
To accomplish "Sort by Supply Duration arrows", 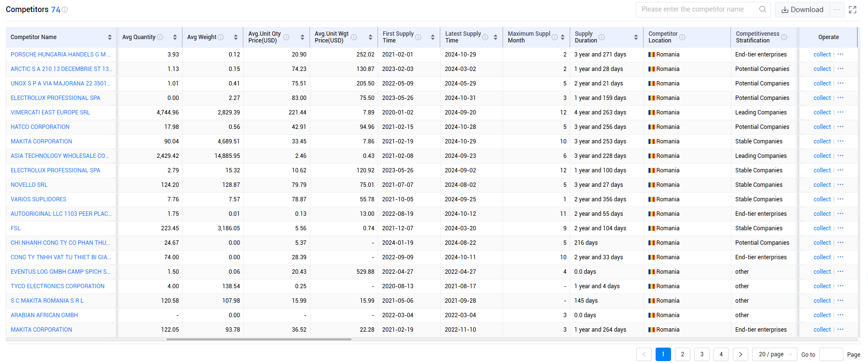I will point(636,37).
